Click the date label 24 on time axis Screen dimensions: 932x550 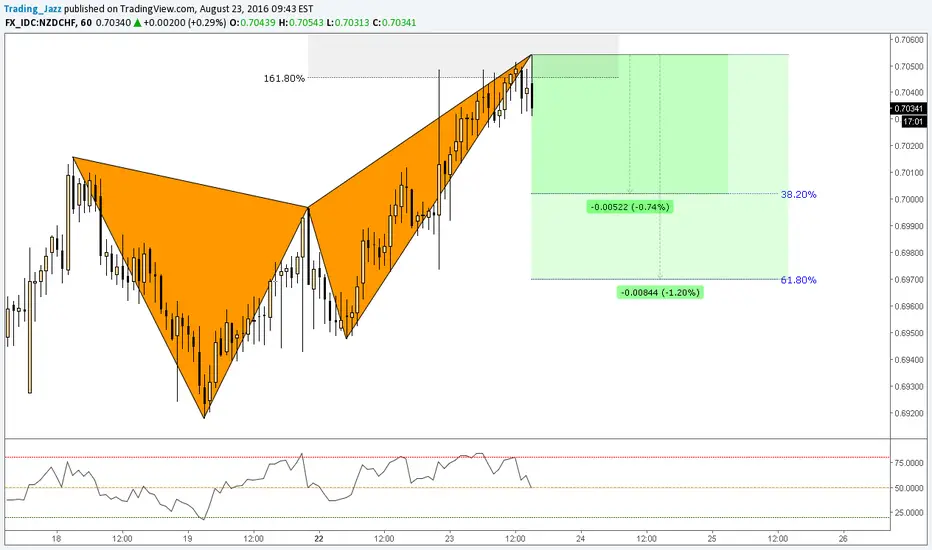581,539
